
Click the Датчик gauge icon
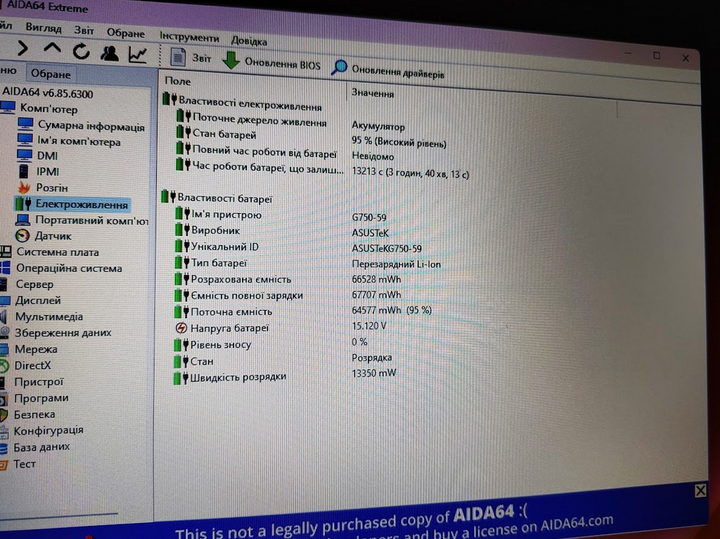click(x=22, y=236)
